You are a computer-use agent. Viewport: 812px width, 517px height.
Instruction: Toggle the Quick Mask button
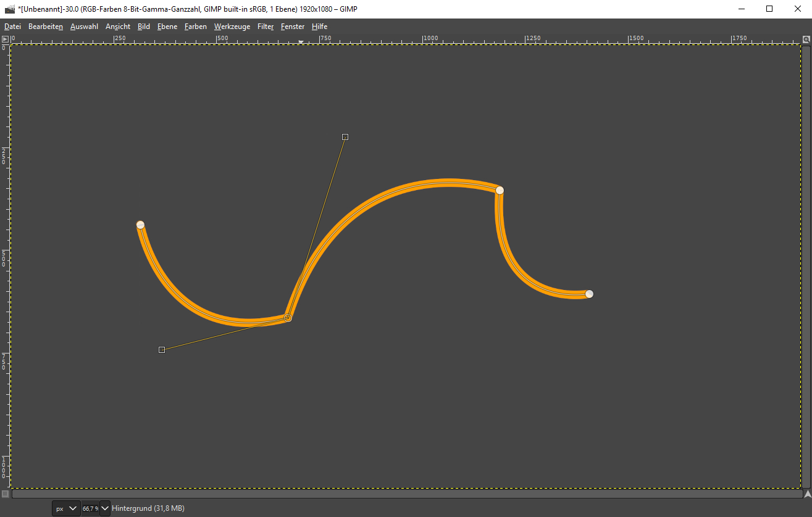tap(5, 494)
